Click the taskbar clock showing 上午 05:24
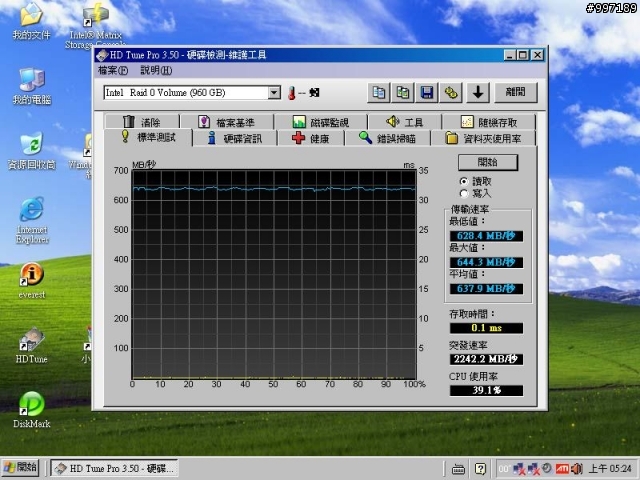This screenshot has height=480, width=640. [611, 469]
